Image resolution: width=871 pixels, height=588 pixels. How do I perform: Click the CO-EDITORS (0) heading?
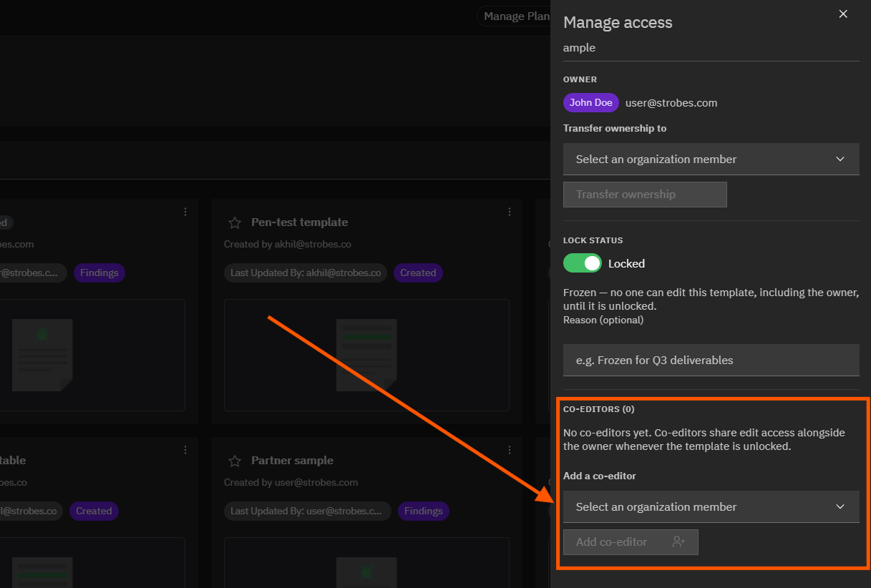click(599, 410)
